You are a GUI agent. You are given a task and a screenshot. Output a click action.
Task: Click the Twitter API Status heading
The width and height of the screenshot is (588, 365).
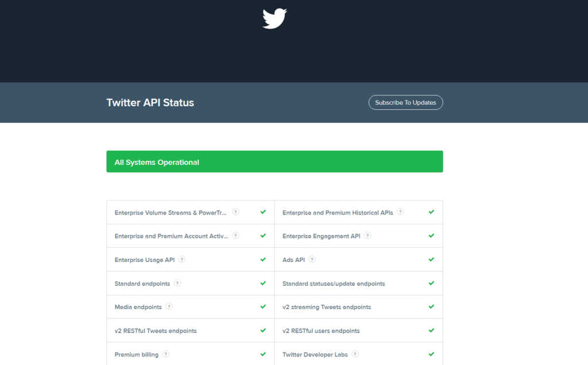pos(150,102)
